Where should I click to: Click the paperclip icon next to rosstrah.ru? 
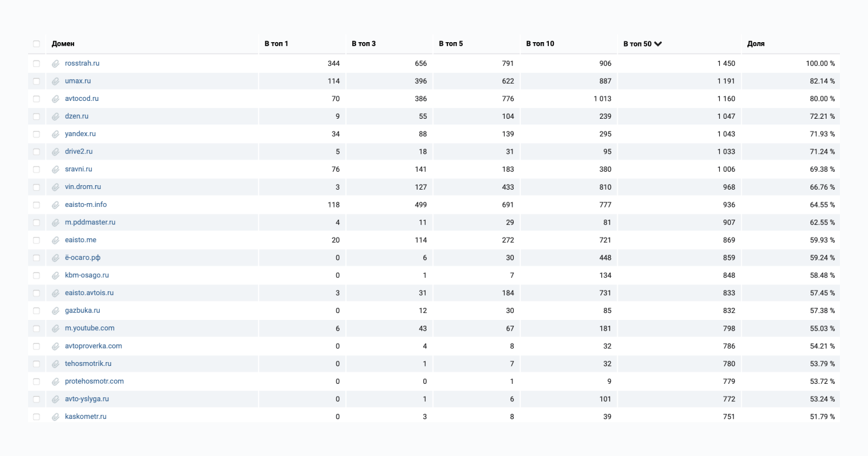56,64
